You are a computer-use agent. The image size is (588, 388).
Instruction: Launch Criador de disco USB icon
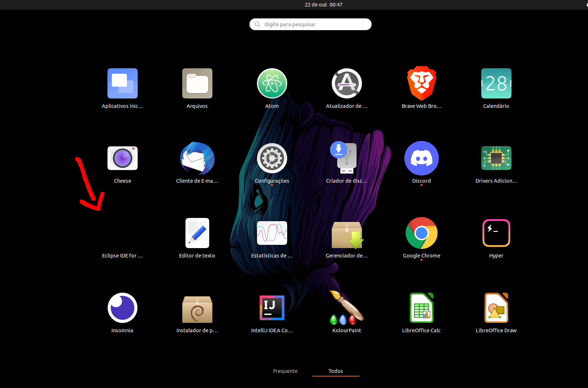coord(344,158)
